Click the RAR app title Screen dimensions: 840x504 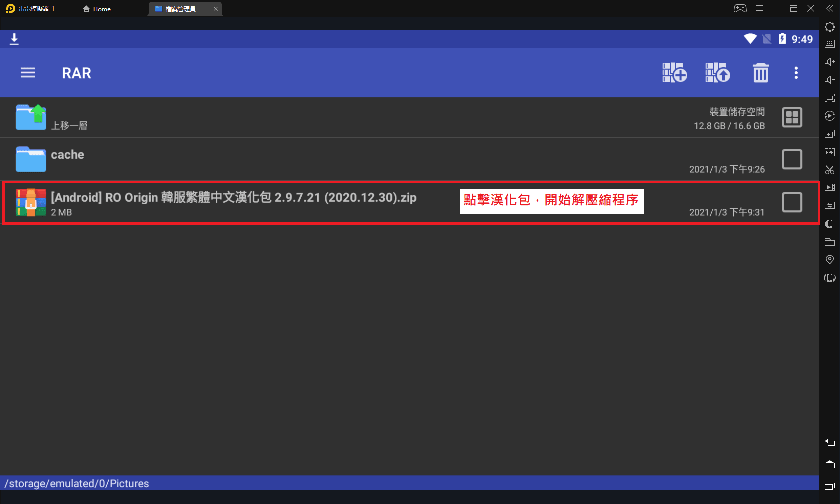tap(76, 73)
